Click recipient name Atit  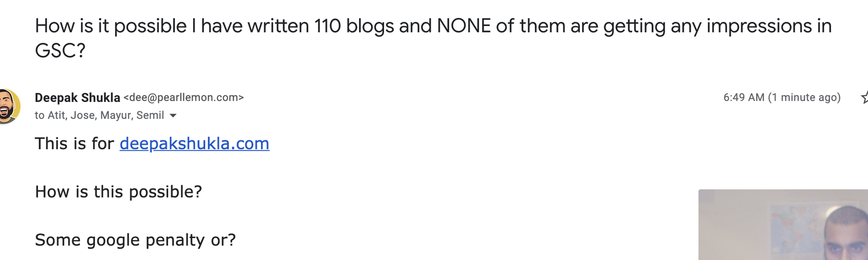[56, 115]
